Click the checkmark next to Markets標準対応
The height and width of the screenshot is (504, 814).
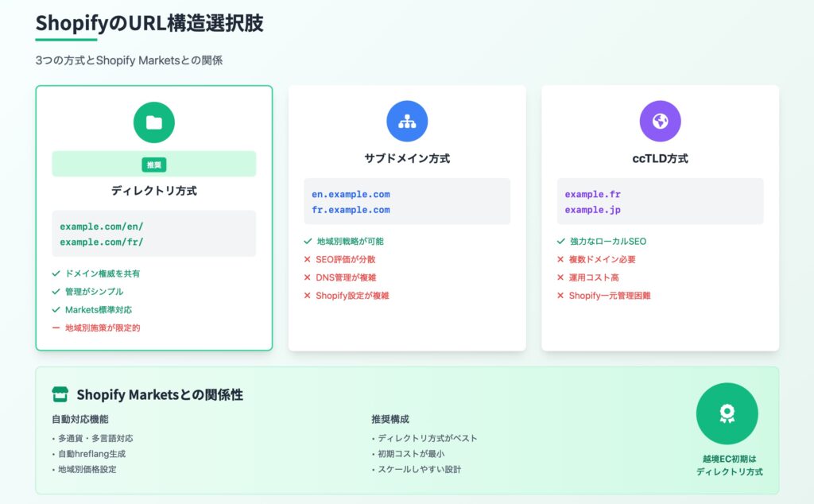56,310
